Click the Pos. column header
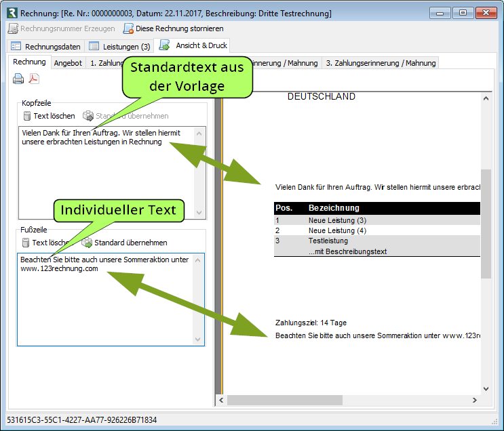 [x=284, y=208]
